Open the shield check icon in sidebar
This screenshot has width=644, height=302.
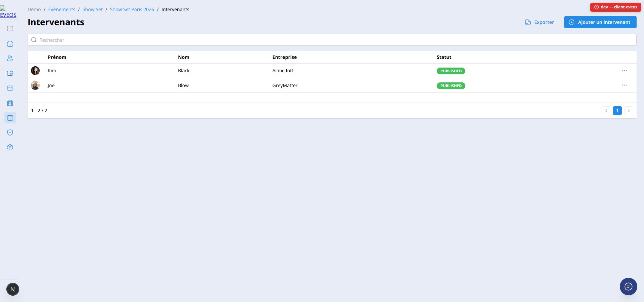tap(10, 133)
